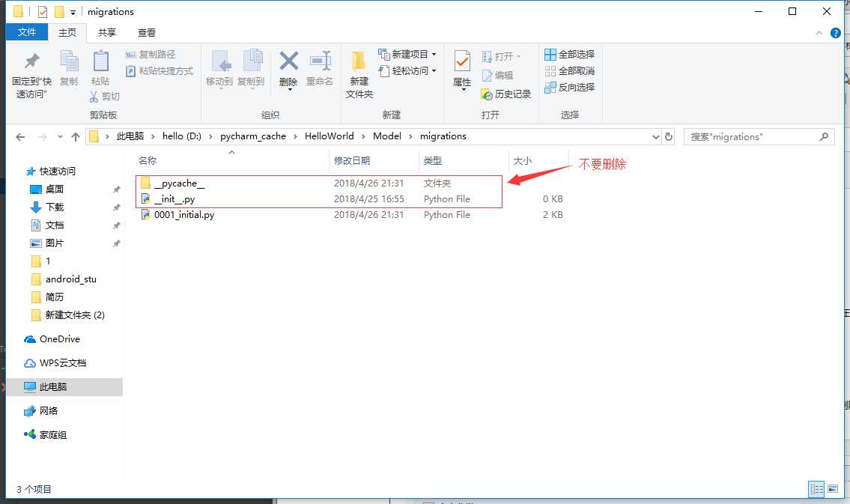Switch to the Home (主页) tab
850x504 pixels.
pyautogui.click(x=67, y=32)
